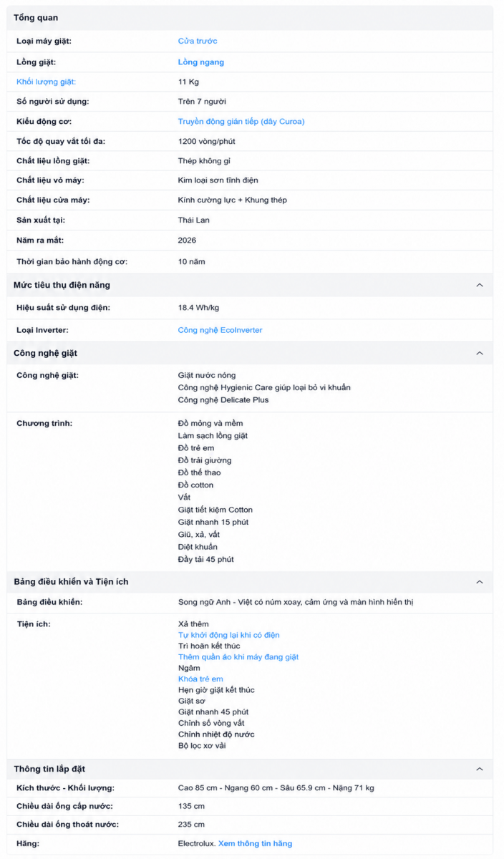Collapse the Thông tin lắp đặt section
Image resolution: width=504 pixels, height=859 pixels.
(x=480, y=769)
